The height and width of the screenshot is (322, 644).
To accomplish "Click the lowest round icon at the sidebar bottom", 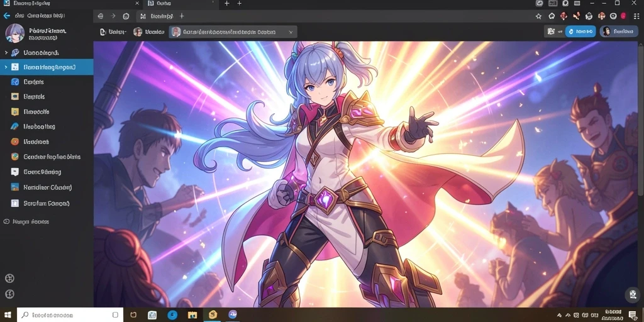I will tap(9, 294).
